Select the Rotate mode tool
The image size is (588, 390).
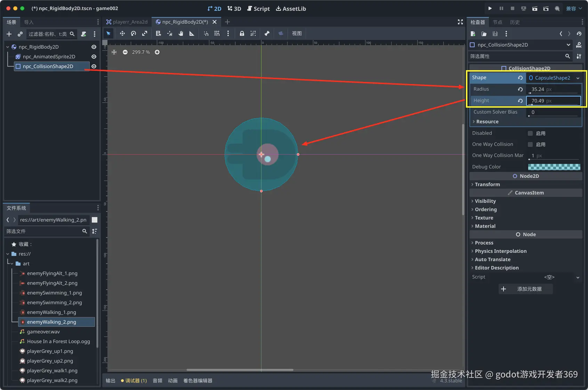click(x=134, y=33)
